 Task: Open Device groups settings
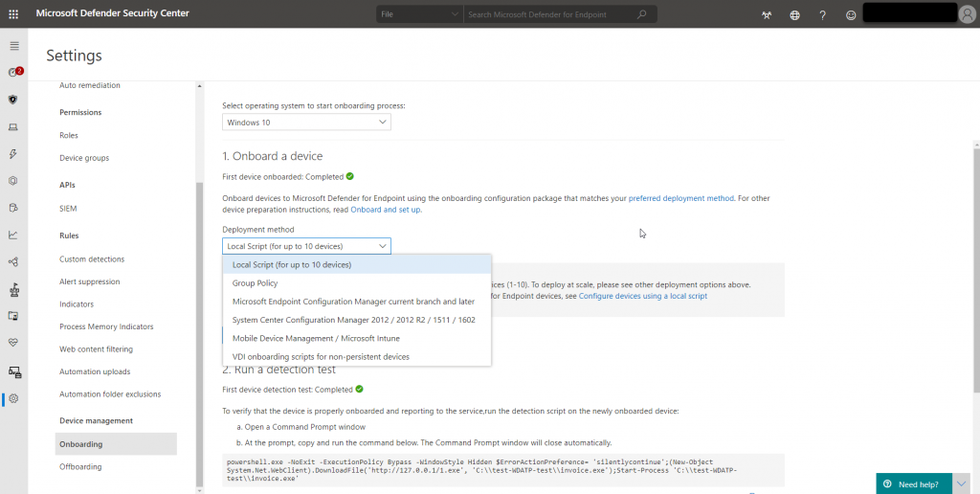click(84, 158)
